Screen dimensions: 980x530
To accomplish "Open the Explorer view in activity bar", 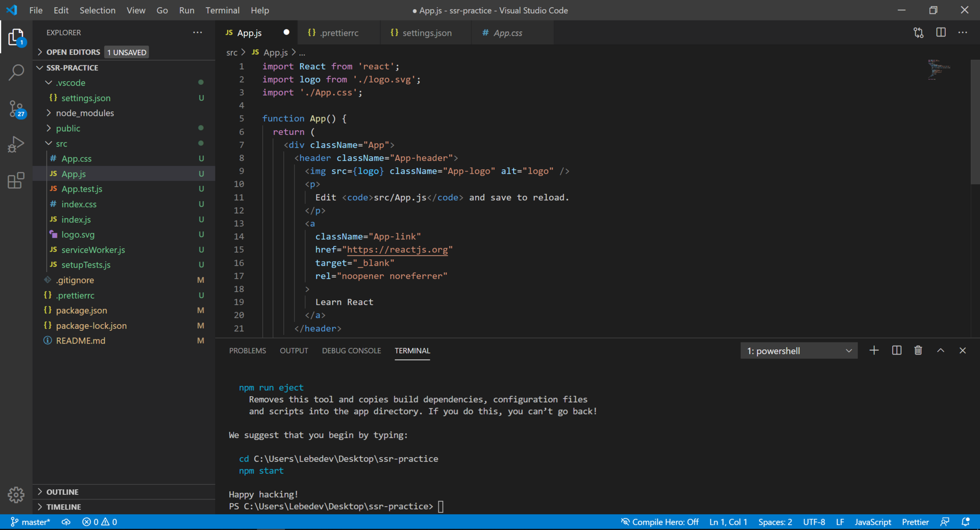I will coord(16,37).
